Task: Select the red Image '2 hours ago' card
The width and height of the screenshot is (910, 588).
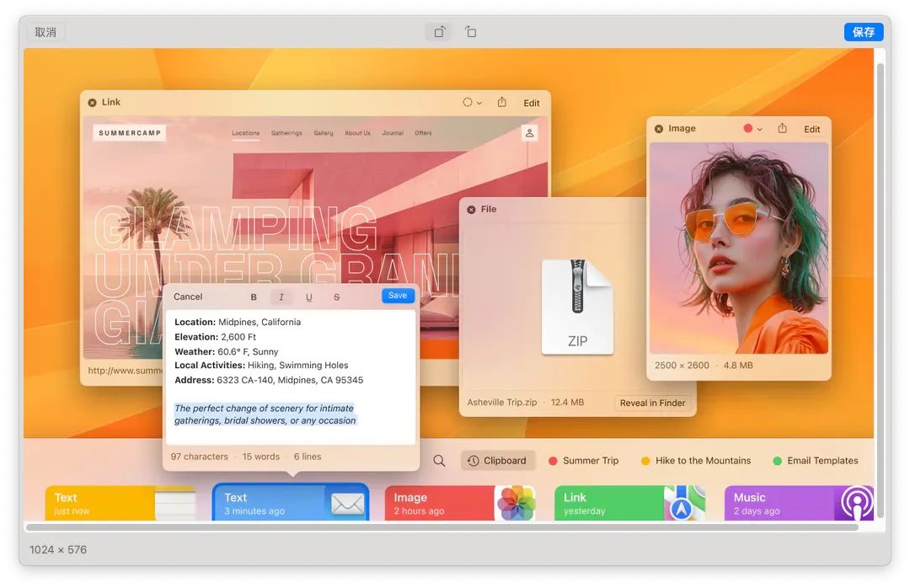Action: click(460, 503)
